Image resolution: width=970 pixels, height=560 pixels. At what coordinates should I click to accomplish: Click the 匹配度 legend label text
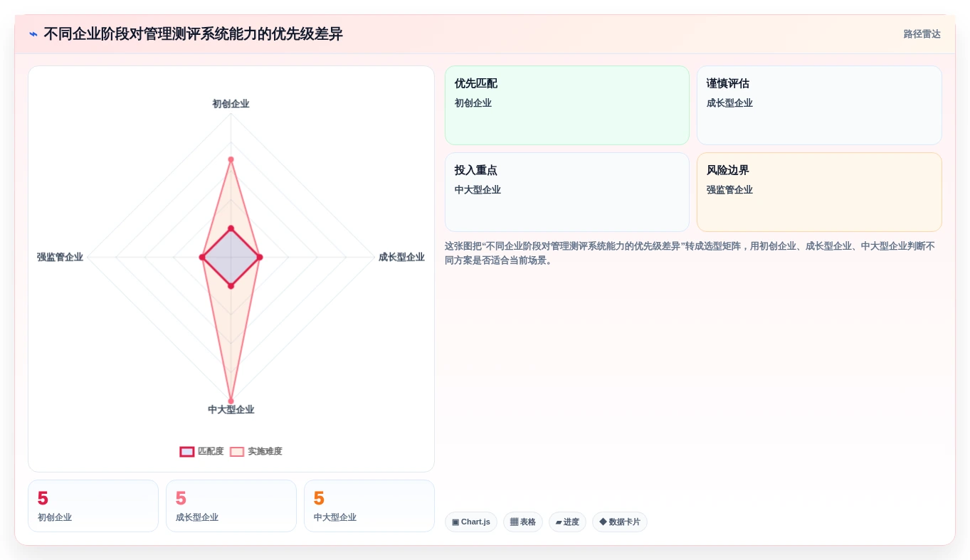pyautogui.click(x=211, y=452)
